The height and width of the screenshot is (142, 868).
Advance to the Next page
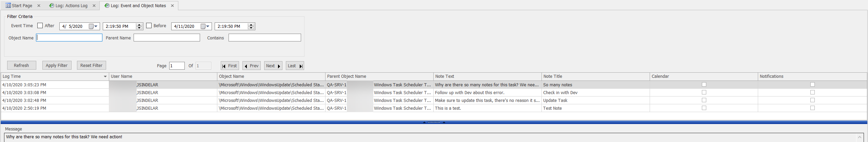click(x=273, y=66)
